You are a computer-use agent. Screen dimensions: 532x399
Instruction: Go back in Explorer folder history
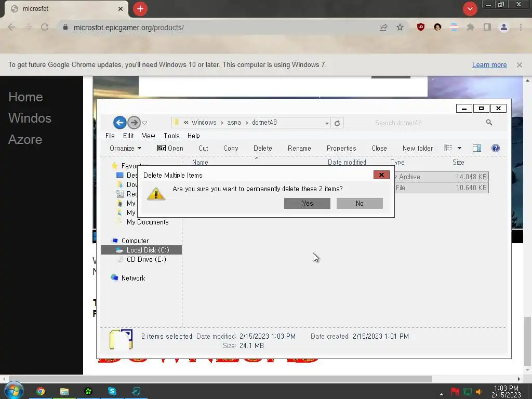120,123
